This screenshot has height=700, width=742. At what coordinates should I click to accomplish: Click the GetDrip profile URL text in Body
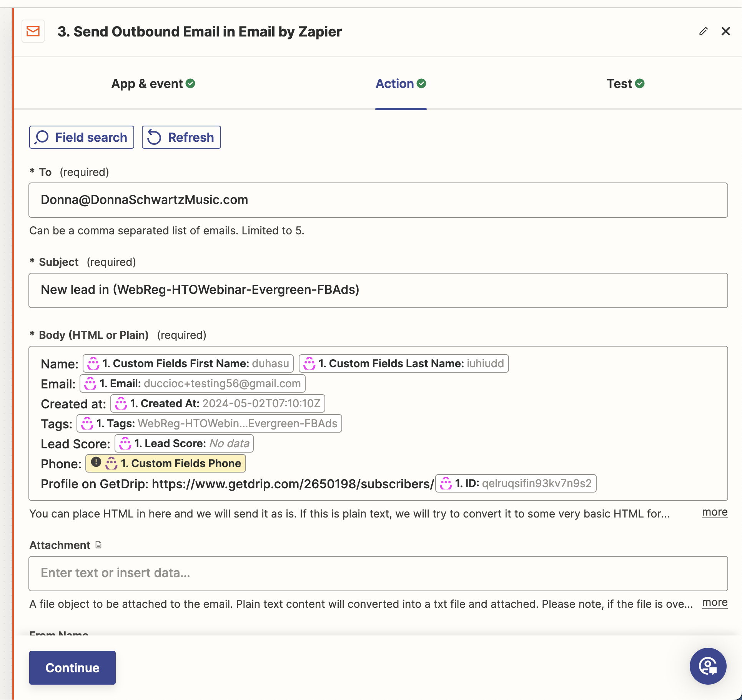pos(293,484)
